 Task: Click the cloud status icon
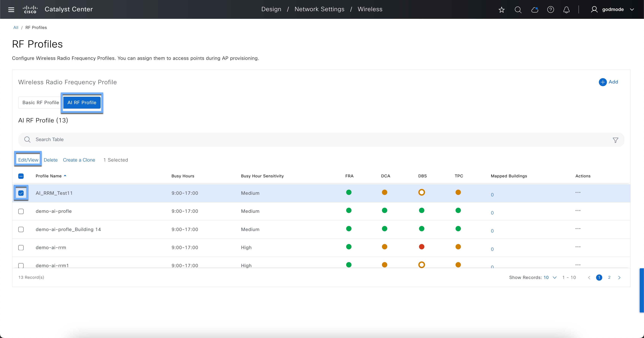(x=534, y=10)
